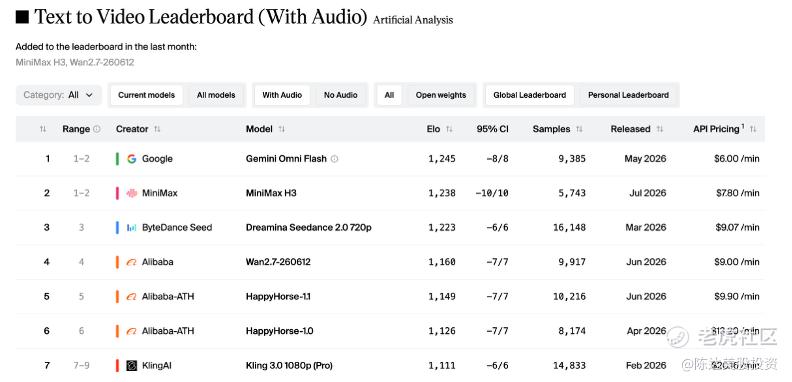Viewport: 792px width, 382px height.
Task: Switch to No Audio toggle
Action: point(341,95)
